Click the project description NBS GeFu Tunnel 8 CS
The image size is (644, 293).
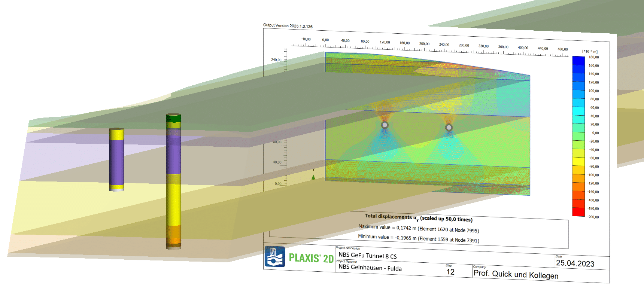[367, 256]
